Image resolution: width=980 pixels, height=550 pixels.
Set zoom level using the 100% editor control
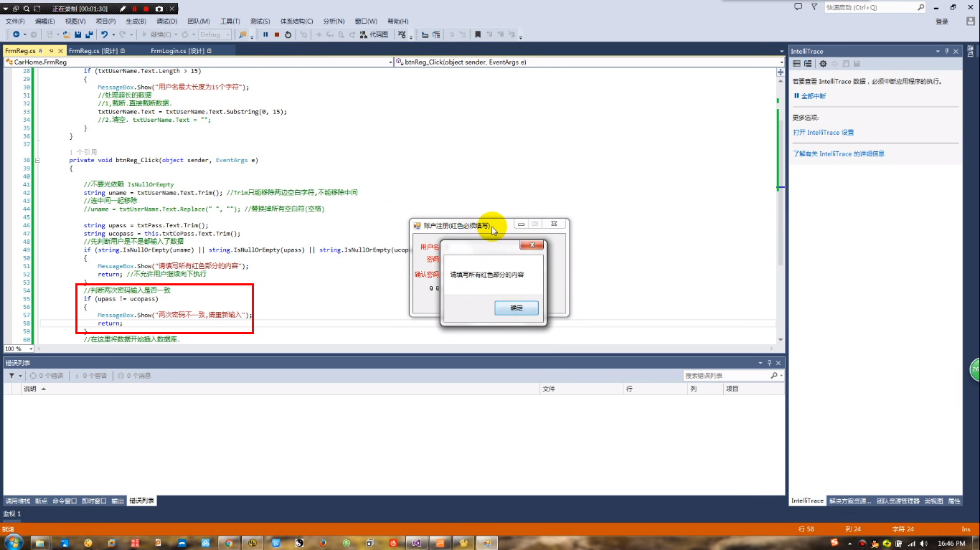(x=17, y=348)
